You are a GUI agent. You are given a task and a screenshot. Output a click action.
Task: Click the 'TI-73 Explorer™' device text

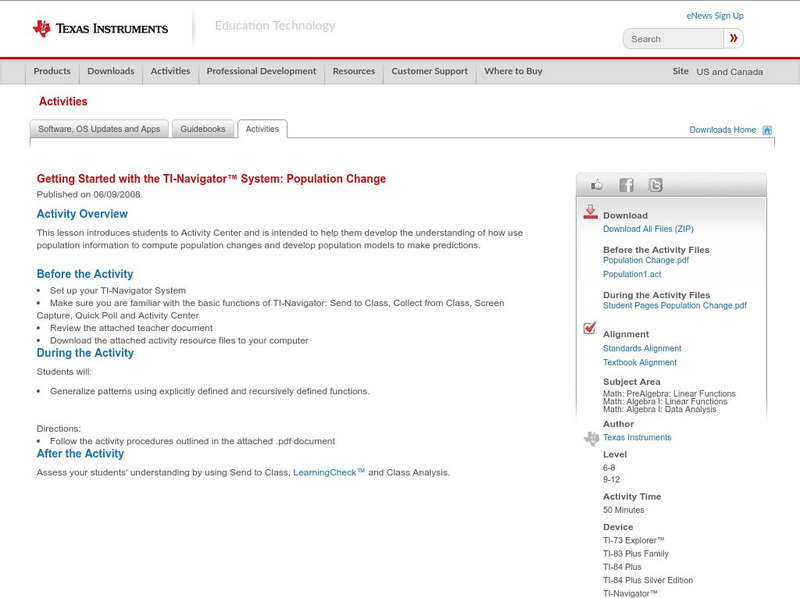[634, 540]
